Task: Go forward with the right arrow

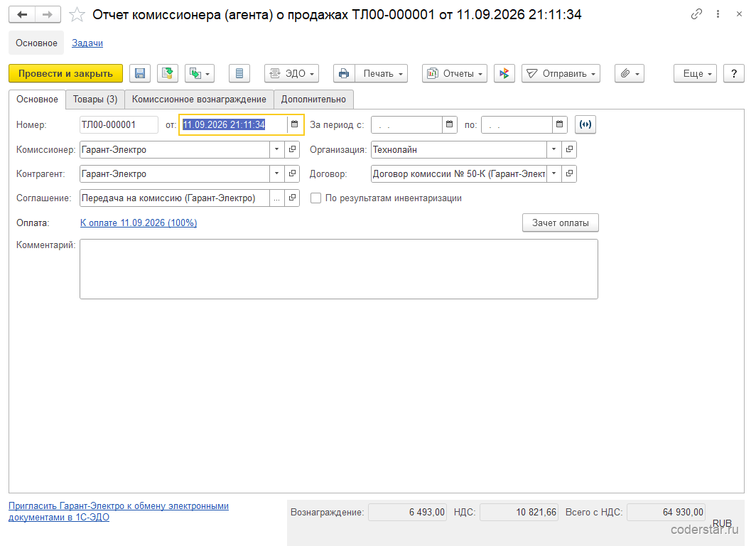Action: click(x=48, y=14)
